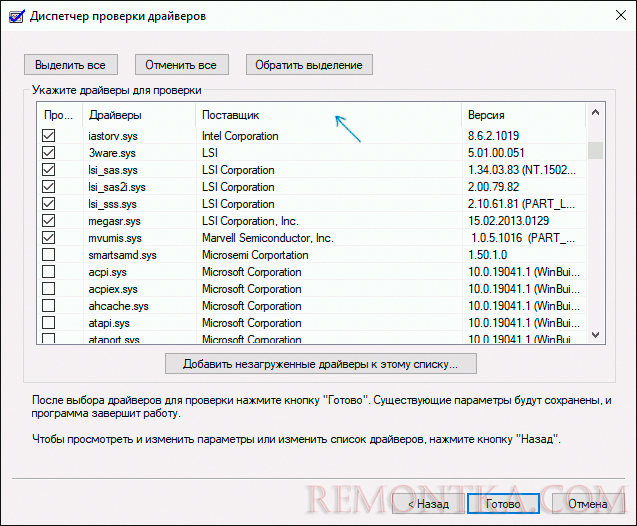Image resolution: width=637 pixels, height=526 pixels.
Task: Select the '3ware.sys' driver name
Action: pos(112,153)
